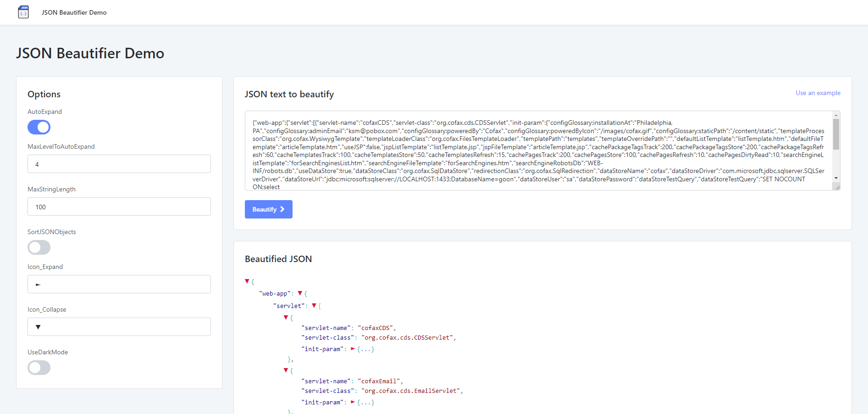The width and height of the screenshot is (868, 414).
Task: Click the Use an example link
Action: pos(818,93)
